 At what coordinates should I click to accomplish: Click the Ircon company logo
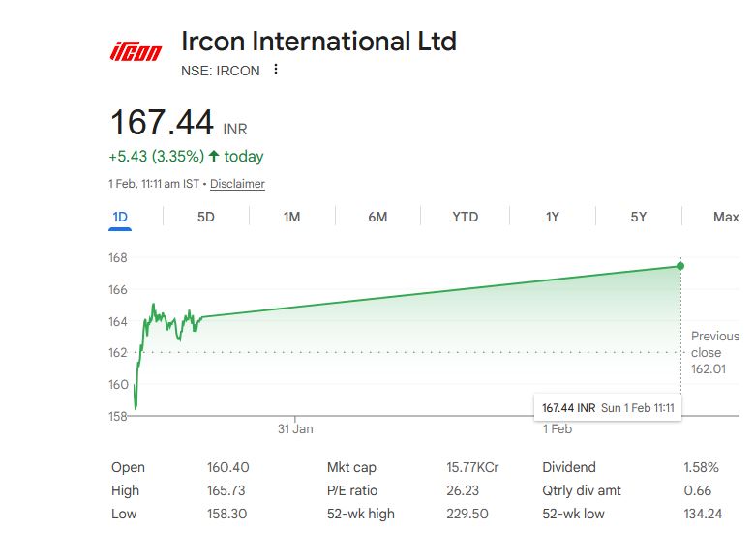pyautogui.click(x=135, y=50)
